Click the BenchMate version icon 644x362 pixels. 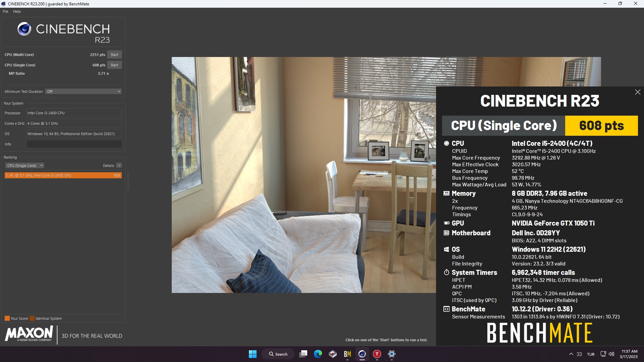click(446, 309)
